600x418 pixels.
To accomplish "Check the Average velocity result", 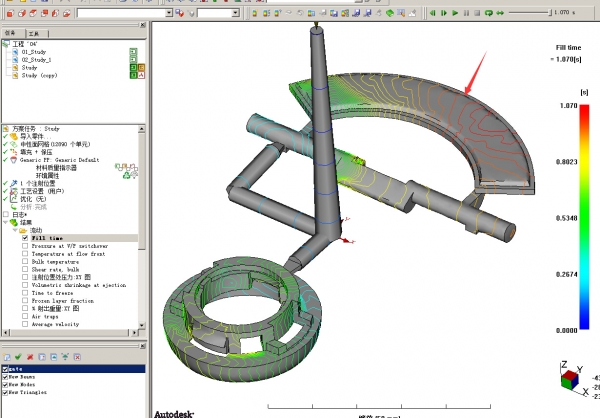I will [x=25, y=324].
